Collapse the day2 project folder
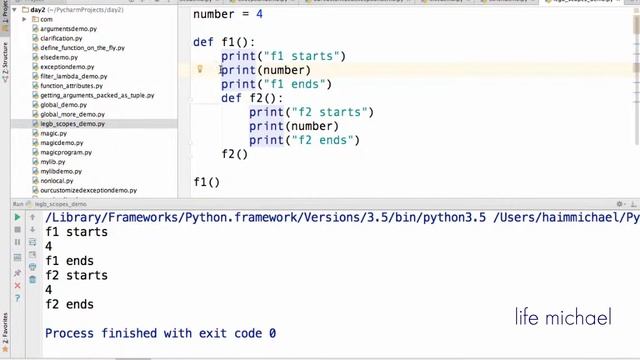Viewport: 640px width, 360px height. point(15,9)
